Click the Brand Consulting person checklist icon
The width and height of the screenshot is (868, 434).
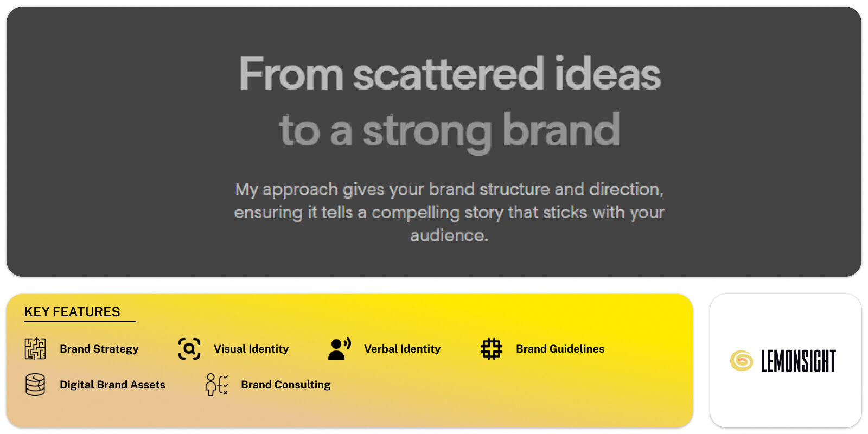click(216, 385)
